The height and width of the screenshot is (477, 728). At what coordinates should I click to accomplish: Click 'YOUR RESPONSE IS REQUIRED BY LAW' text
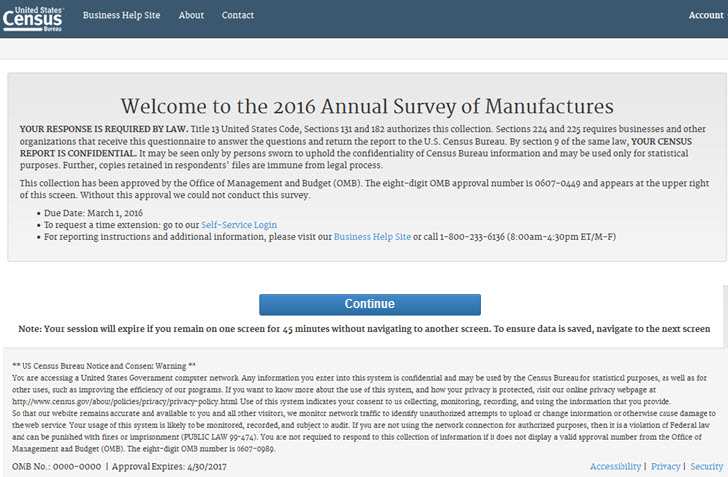click(x=104, y=129)
